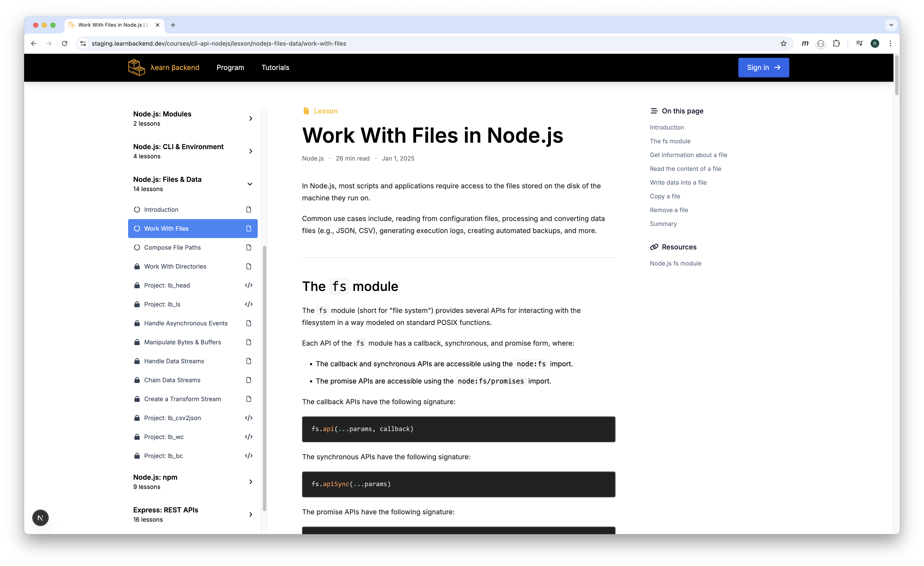Toggle completion circle for Compose File Paths

click(137, 247)
